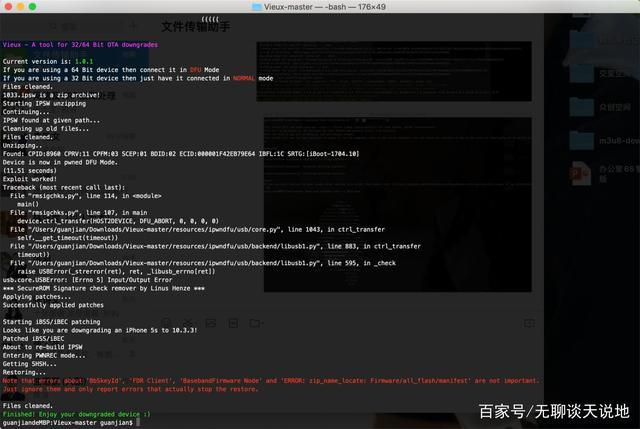Click the line "Starting iBSS/iBEC patching"

pos(51,322)
